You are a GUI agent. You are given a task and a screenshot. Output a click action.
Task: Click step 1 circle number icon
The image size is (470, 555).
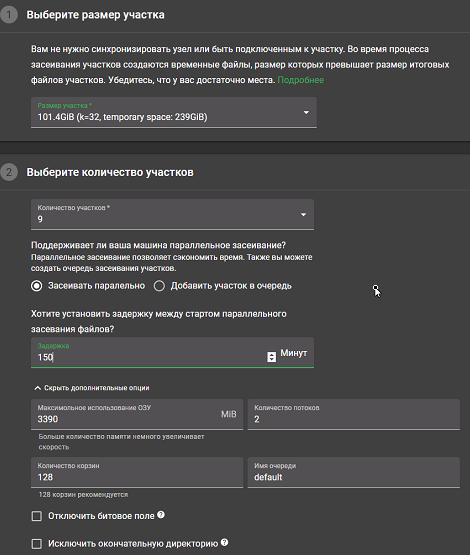9,15
